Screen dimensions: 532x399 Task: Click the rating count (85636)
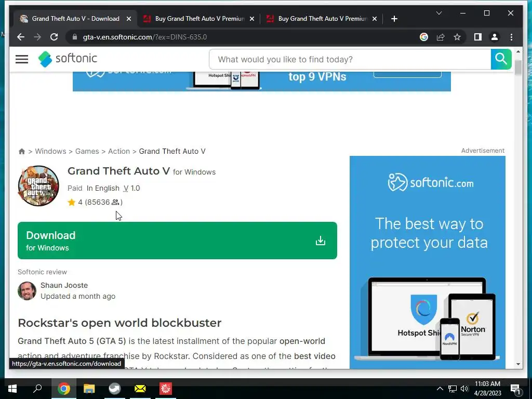pos(103,202)
